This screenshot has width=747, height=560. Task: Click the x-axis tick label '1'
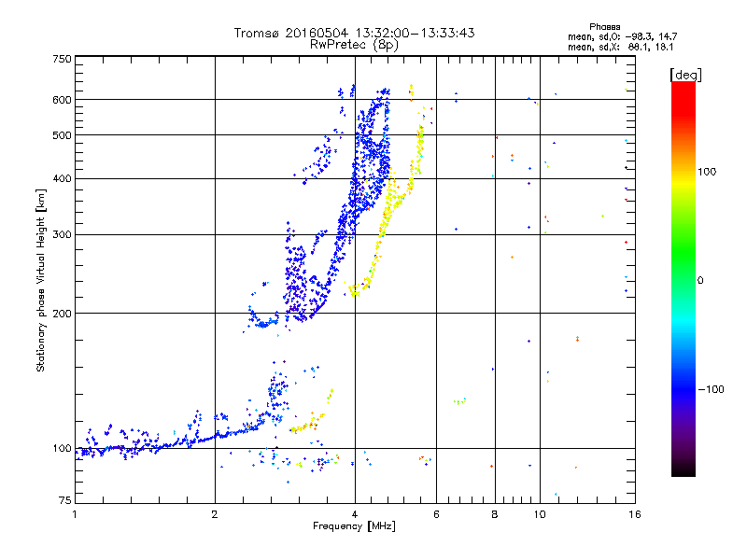pos(75,514)
